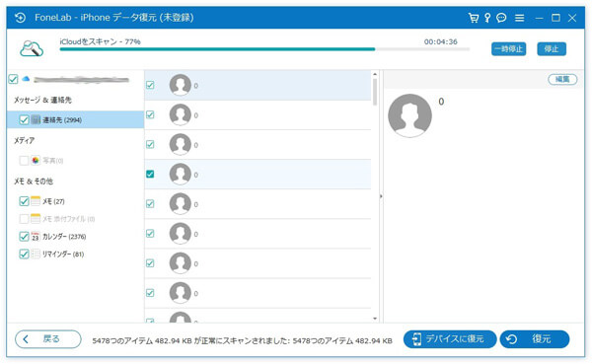592x364 pixels.
Task: Click the 復元 recover button
Action: [535, 339]
